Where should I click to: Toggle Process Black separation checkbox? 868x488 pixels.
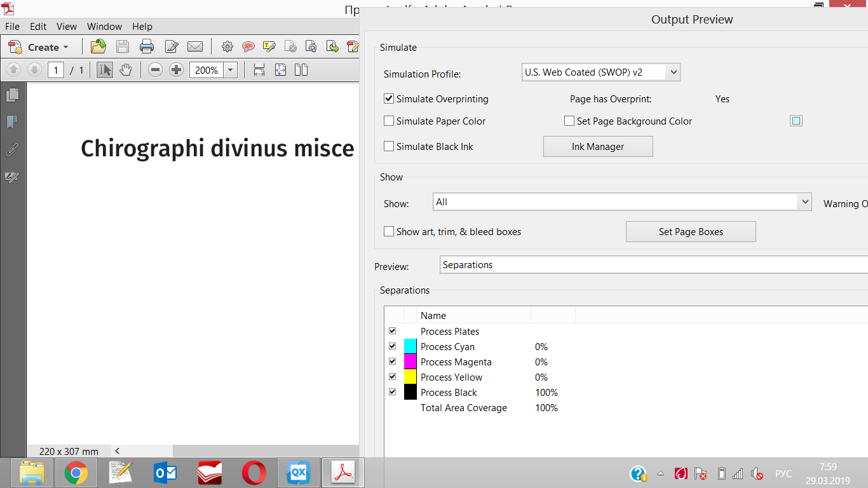point(392,392)
